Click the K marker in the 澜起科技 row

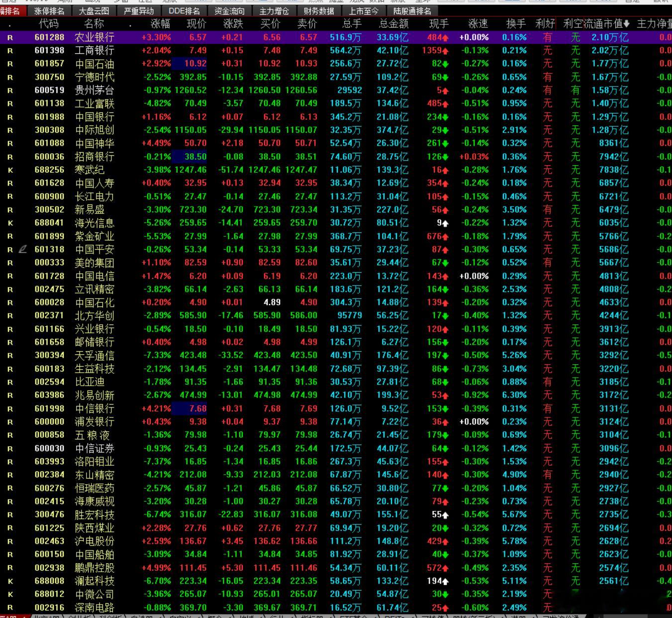pyautogui.click(x=10, y=581)
